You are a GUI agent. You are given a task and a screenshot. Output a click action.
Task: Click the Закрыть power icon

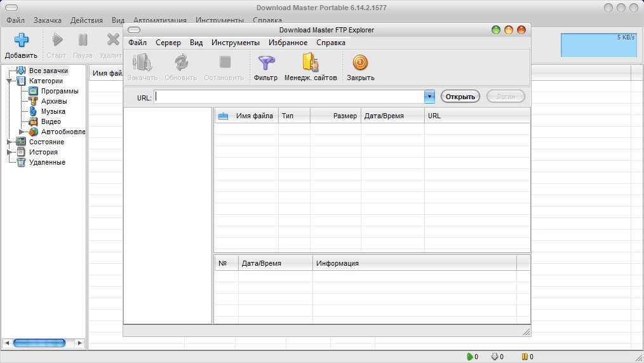point(360,62)
